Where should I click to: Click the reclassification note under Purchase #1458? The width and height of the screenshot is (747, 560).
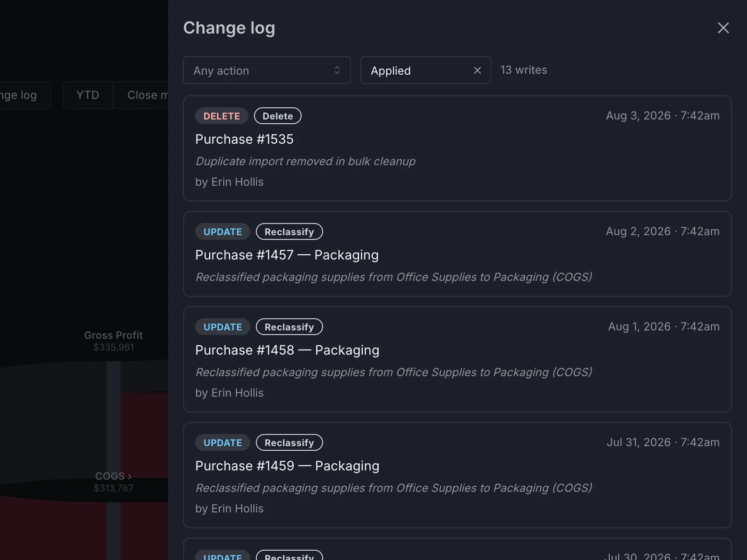point(394,372)
